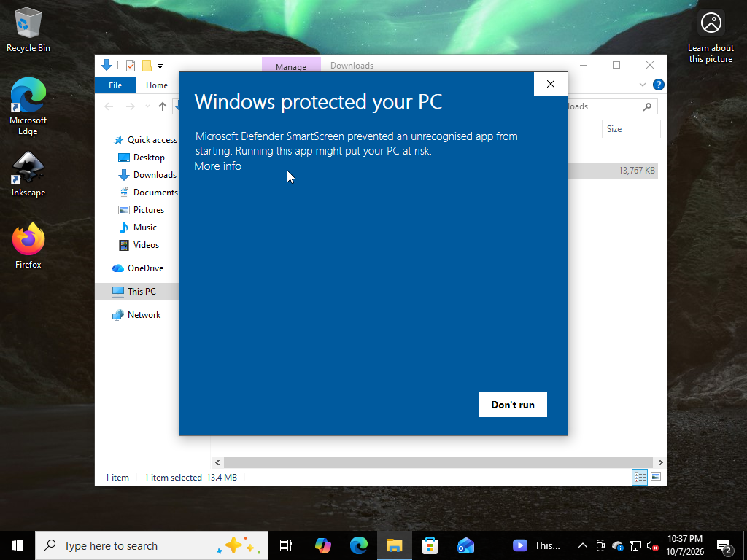Click the taskbar search box
Screen dimensions: 747x560
[152, 545]
